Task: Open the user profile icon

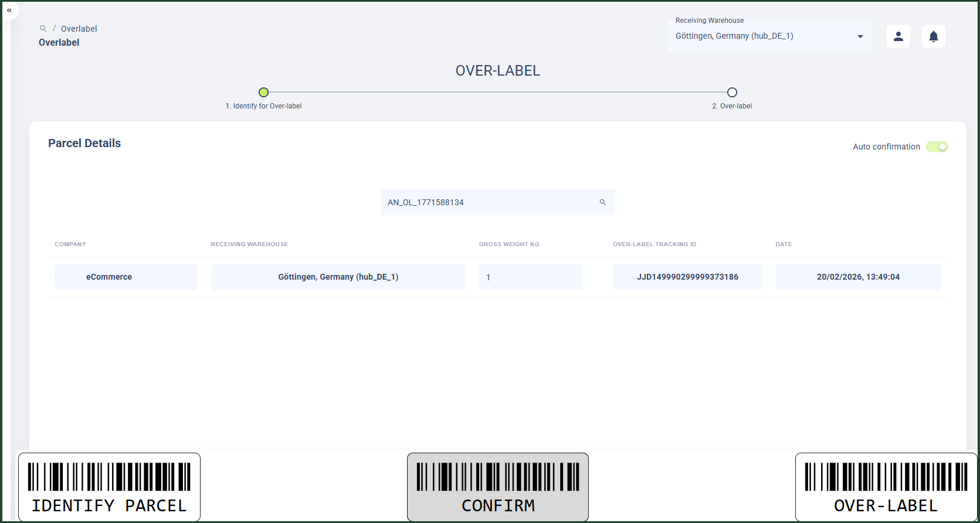Action: point(898,36)
